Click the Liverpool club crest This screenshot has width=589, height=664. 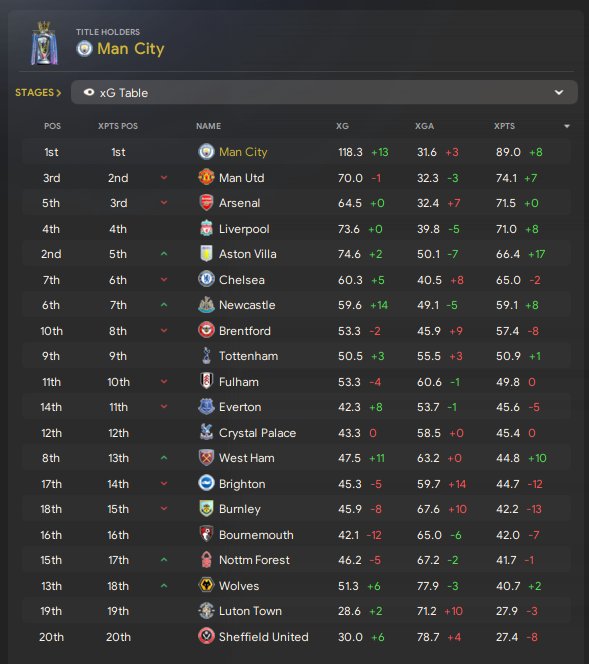point(206,229)
